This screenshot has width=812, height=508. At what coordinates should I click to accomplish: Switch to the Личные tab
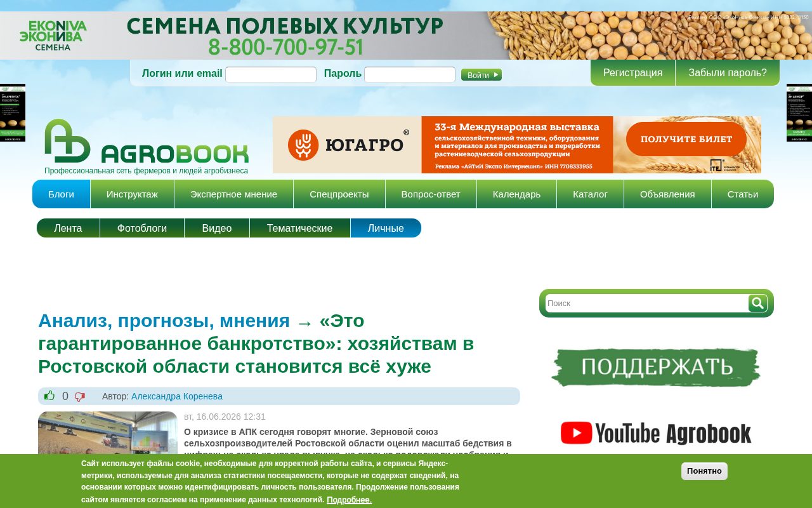tap(386, 228)
